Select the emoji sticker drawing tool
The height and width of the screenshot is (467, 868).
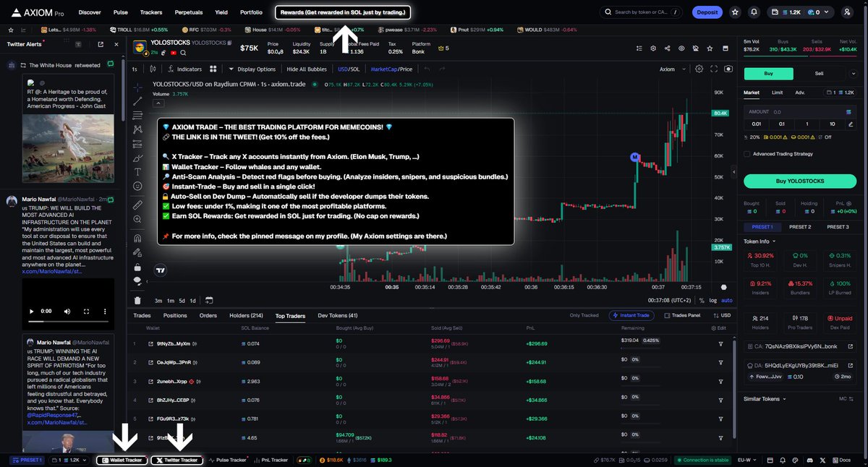(137, 186)
